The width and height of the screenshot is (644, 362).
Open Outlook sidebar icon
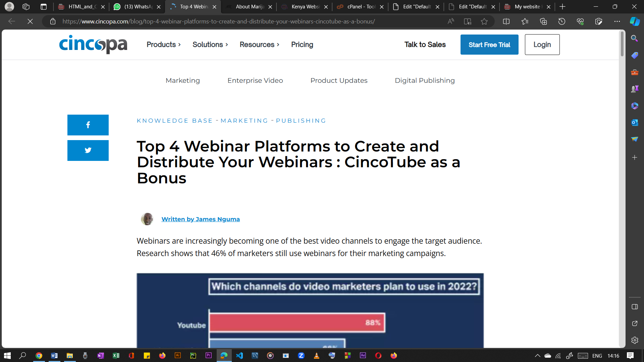(x=634, y=122)
